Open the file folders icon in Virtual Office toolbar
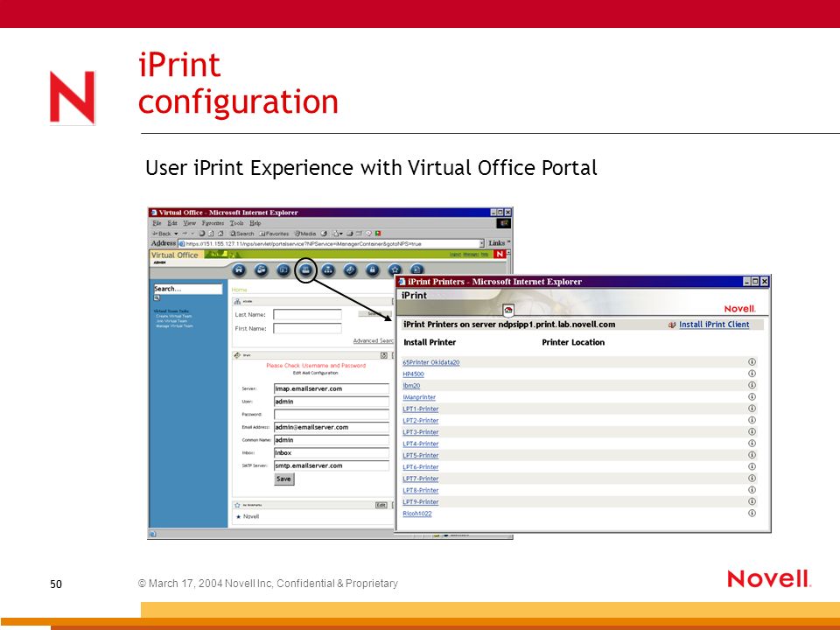The image size is (840, 630). pos(283,270)
